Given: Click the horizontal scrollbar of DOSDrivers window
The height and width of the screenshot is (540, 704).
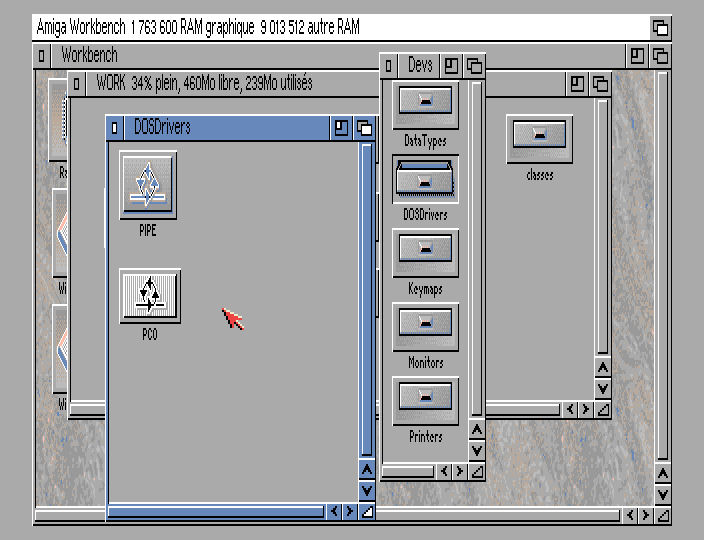Looking at the screenshot, I should click(x=216, y=511).
